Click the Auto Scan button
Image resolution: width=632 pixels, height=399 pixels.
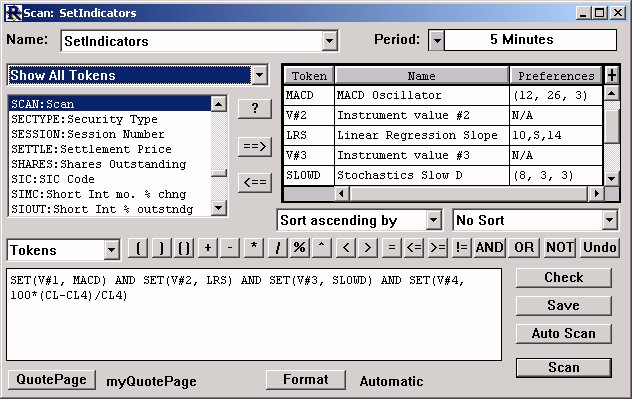click(563, 333)
